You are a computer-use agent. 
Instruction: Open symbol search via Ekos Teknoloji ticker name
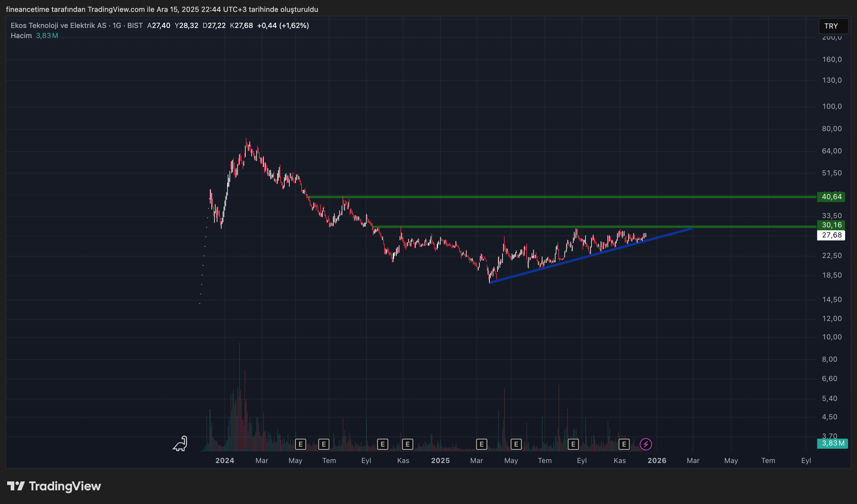point(58,25)
